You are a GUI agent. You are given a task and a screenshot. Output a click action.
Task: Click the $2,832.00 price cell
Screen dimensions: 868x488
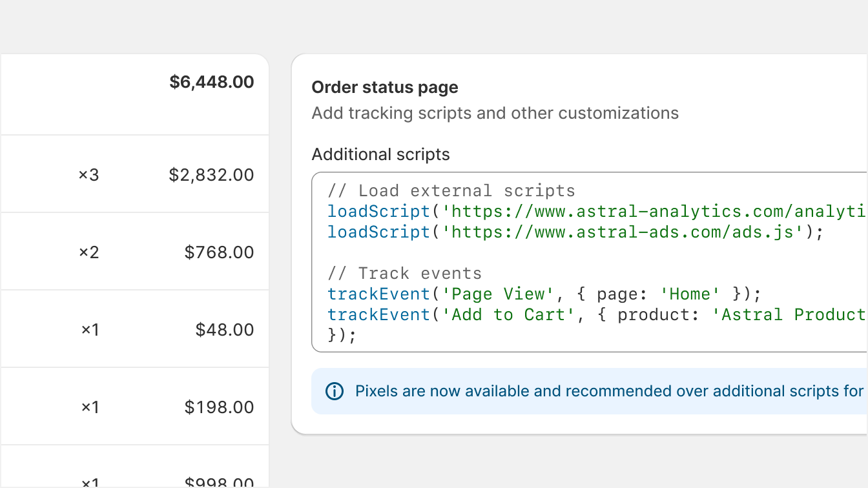pos(212,175)
